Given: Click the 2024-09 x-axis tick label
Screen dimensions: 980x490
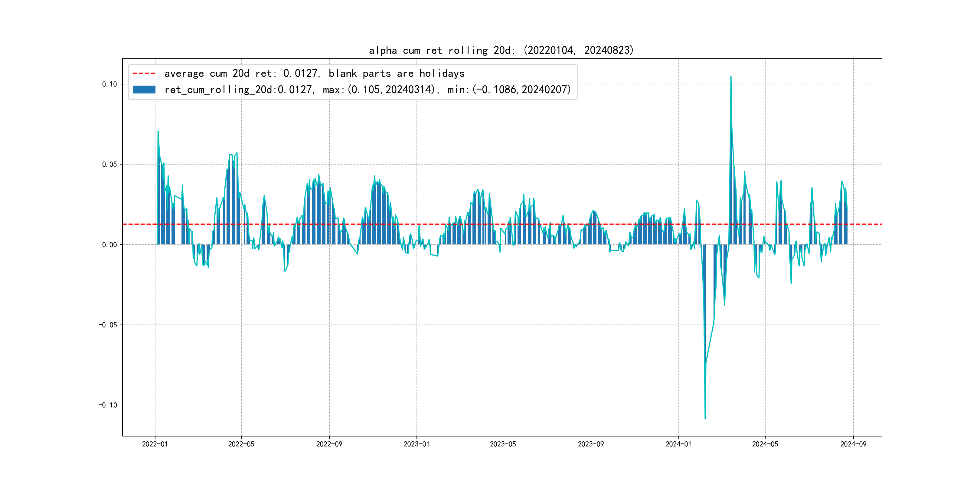Looking at the screenshot, I should pos(853,444).
